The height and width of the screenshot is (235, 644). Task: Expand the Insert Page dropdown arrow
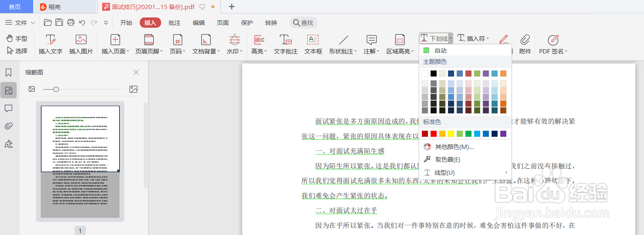tap(127, 52)
